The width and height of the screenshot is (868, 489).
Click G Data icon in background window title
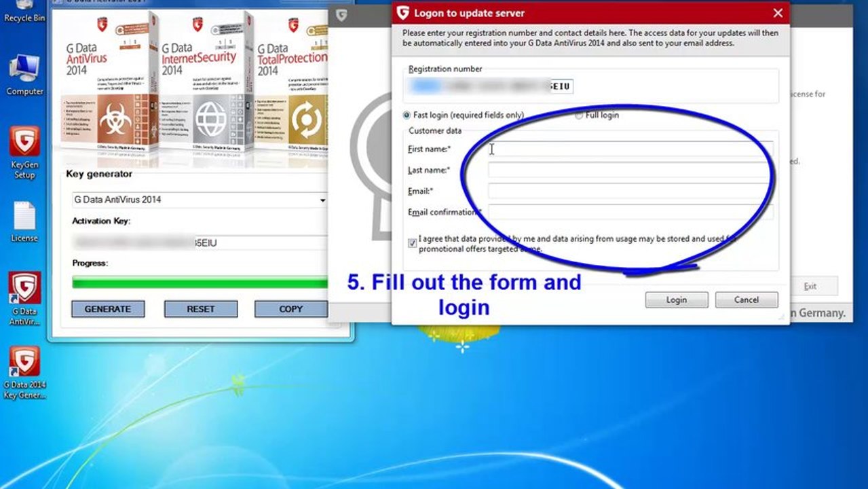pyautogui.click(x=341, y=15)
